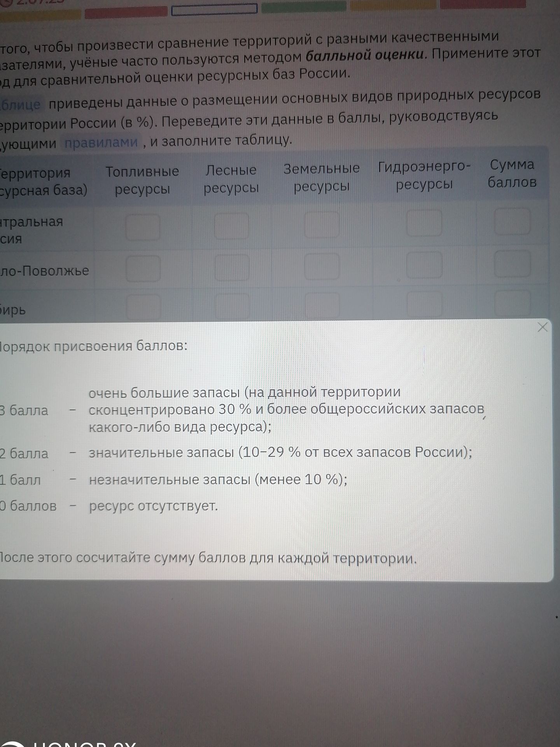Fill Земельные ресурсы field for Поволжье row
560x747 pixels.
[x=322, y=267]
